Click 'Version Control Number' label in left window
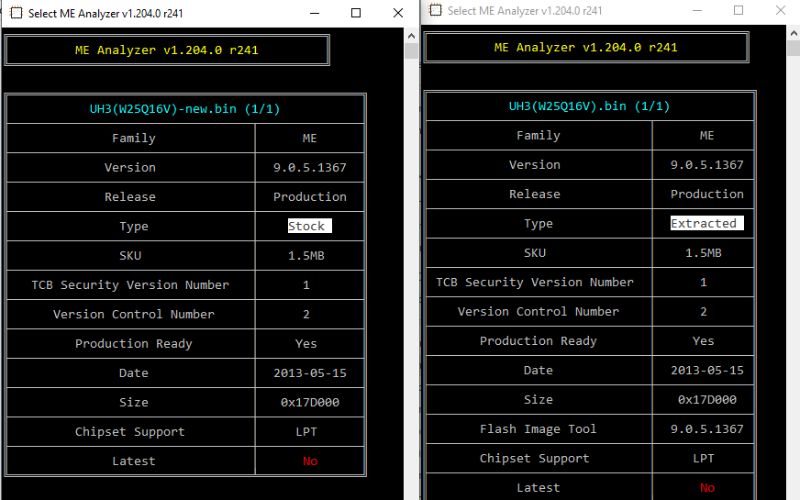This screenshot has width=800, height=500. click(134, 314)
